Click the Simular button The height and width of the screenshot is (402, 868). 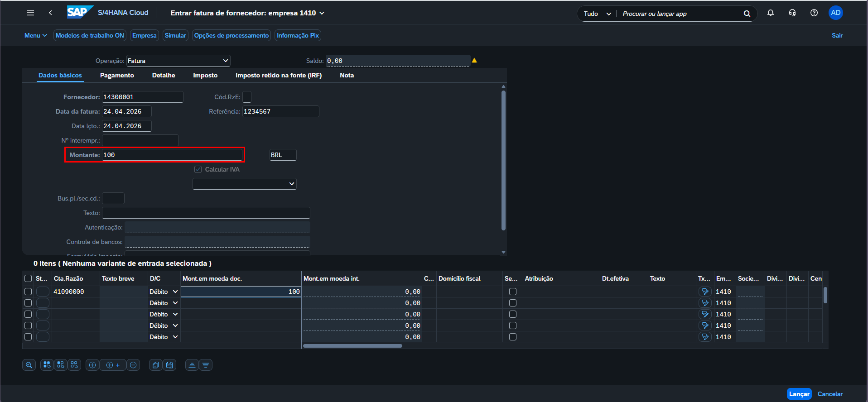click(x=175, y=35)
